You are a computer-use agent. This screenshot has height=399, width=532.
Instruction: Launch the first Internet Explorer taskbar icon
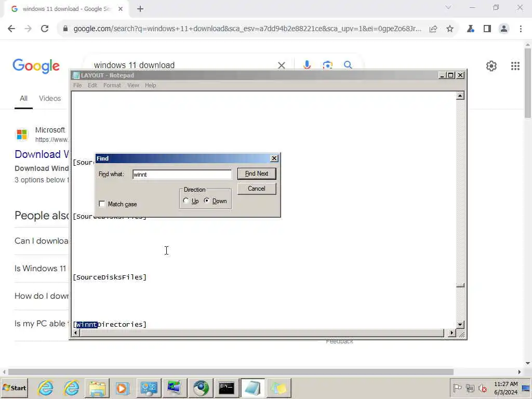click(x=46, y=388)
